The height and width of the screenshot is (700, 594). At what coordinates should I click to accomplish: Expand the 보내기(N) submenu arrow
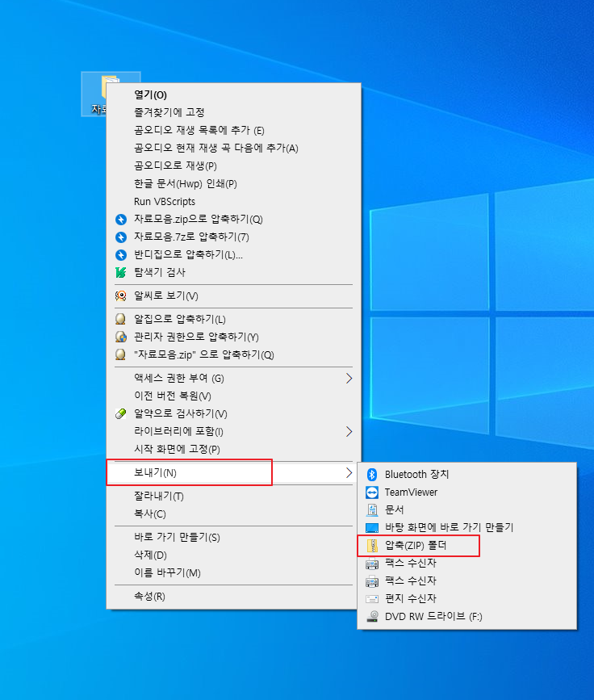pos(349,473)
